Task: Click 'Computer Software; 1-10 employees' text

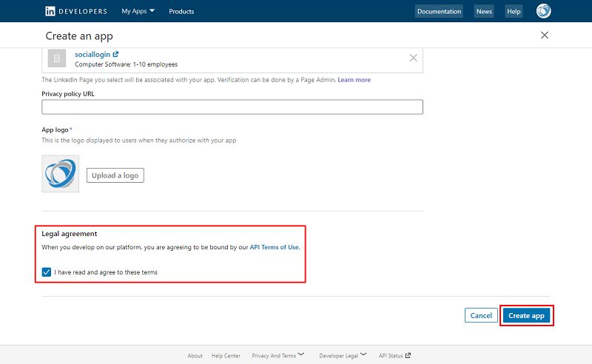Action: [126, 64]
